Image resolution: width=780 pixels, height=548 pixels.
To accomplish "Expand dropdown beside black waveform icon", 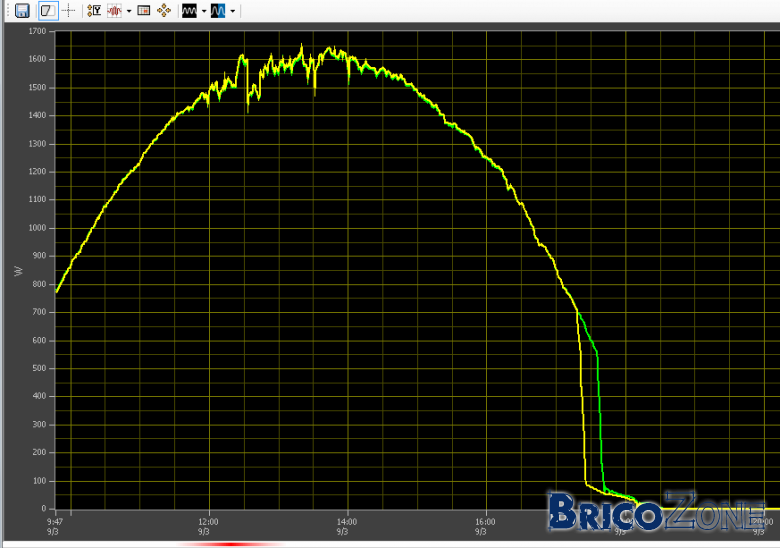I will tap(204, 11).
